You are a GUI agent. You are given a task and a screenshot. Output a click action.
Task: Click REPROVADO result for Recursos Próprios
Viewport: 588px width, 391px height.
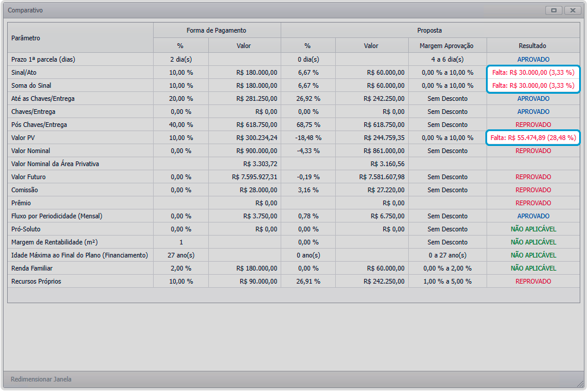coord(533,281)
